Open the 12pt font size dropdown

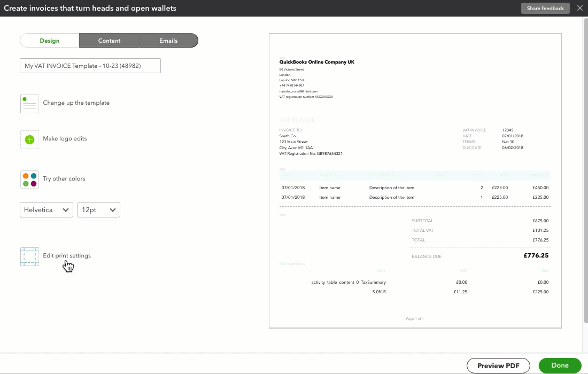click(x=99, y=210)
